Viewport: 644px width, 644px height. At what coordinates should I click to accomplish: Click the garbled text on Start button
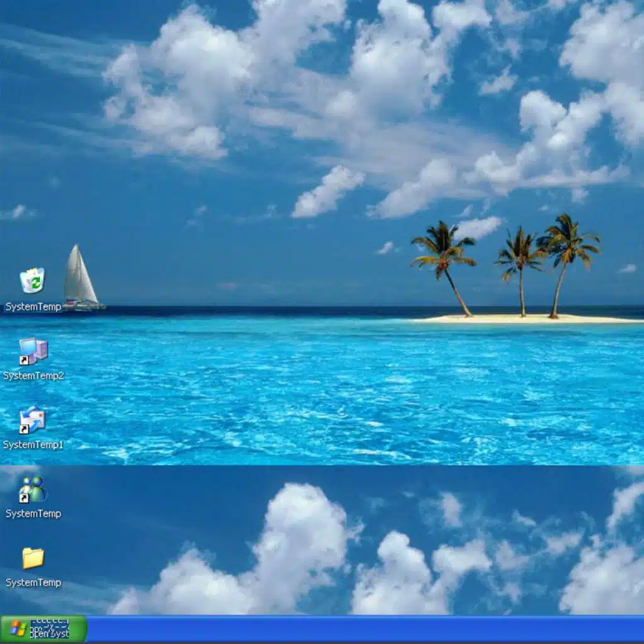pos(50,629)
